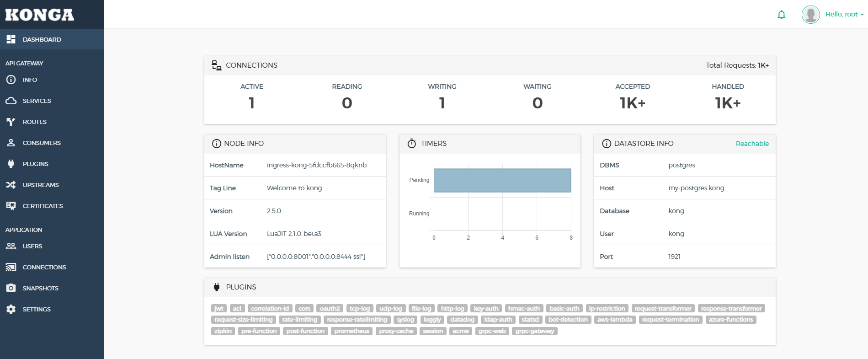This screenshot has width=868, height=359.
Task: Click the version value 2.5.0
Action: pyautogui.click(x=274, y=211)
